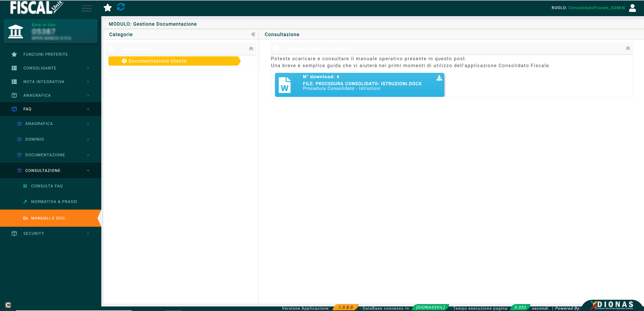Screen dimensions: 644x311
Task: Click the Categorie panel title
Action: tap(121, 34)
